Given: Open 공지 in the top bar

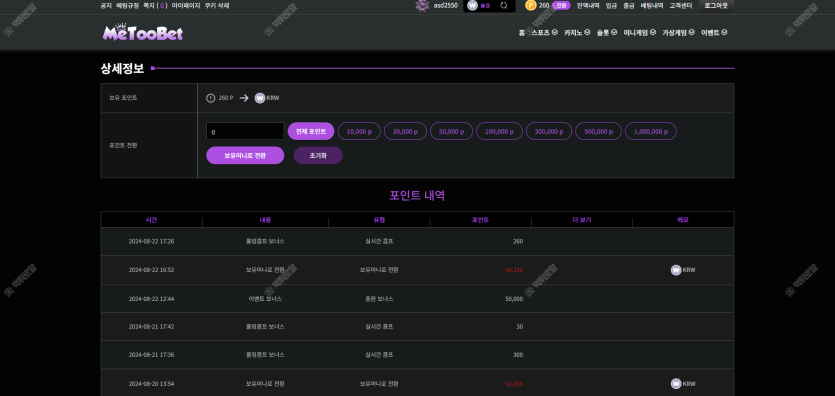Looking at the screenshot, I should [106, 6].
